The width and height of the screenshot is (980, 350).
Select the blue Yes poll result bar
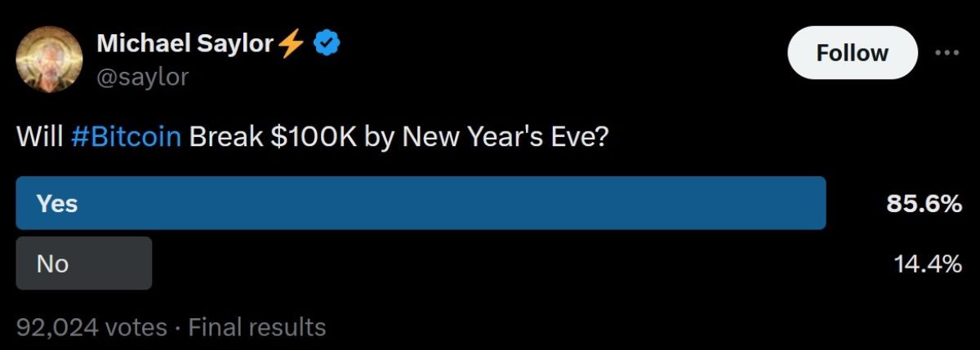tap(421, 203)
